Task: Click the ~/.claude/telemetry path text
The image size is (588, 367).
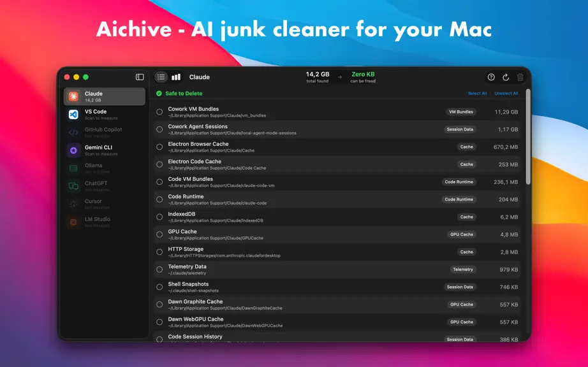Action: point(187,273)
